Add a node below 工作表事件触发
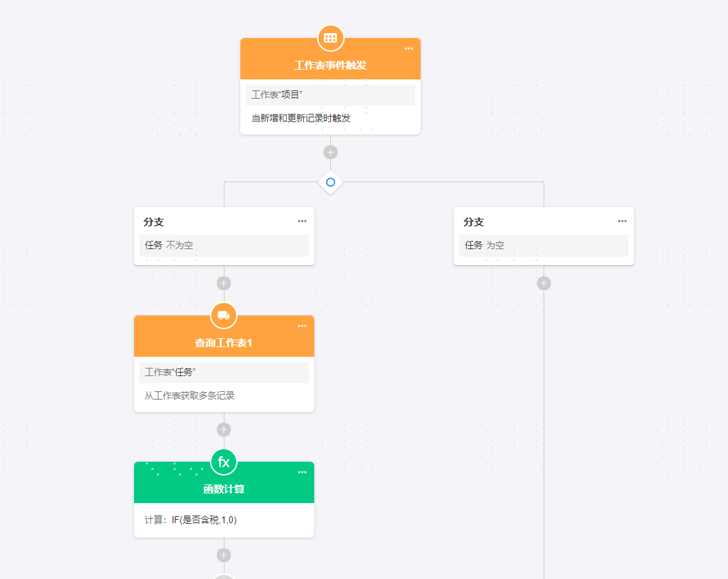The image size is (728, 579). click(330, 153)
